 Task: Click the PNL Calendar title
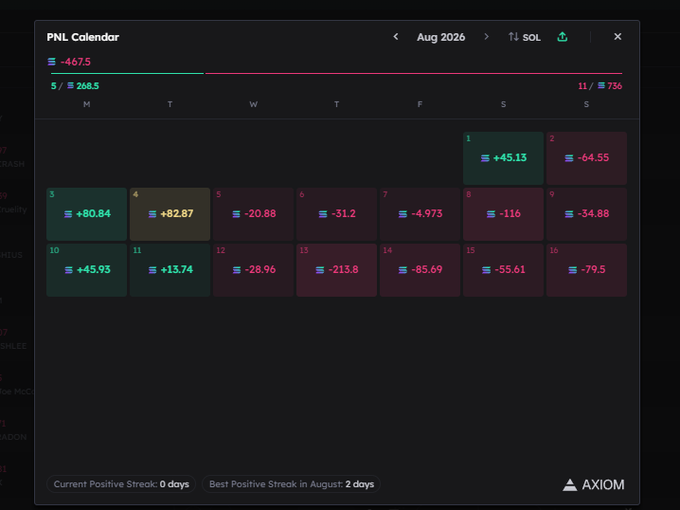(83, 37)
